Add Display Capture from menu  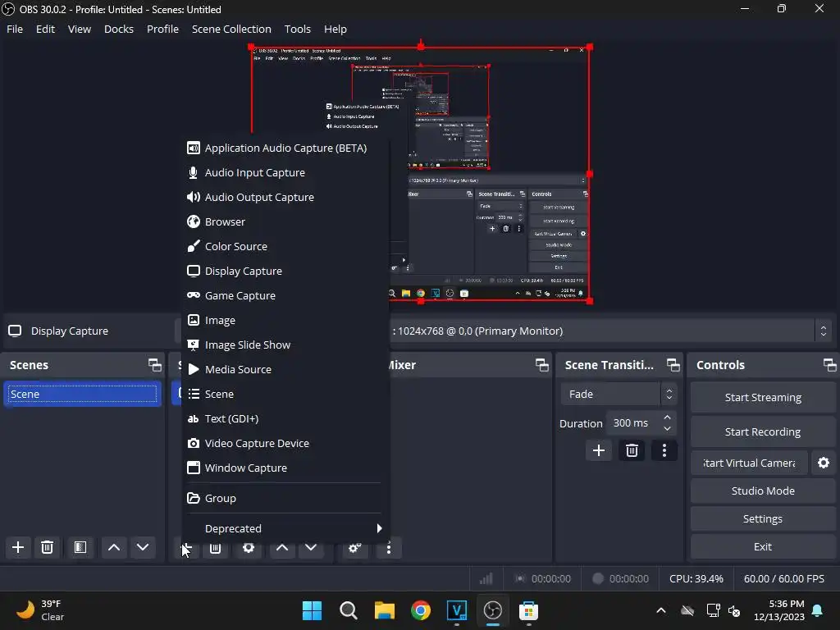click(x=285, y=271)
